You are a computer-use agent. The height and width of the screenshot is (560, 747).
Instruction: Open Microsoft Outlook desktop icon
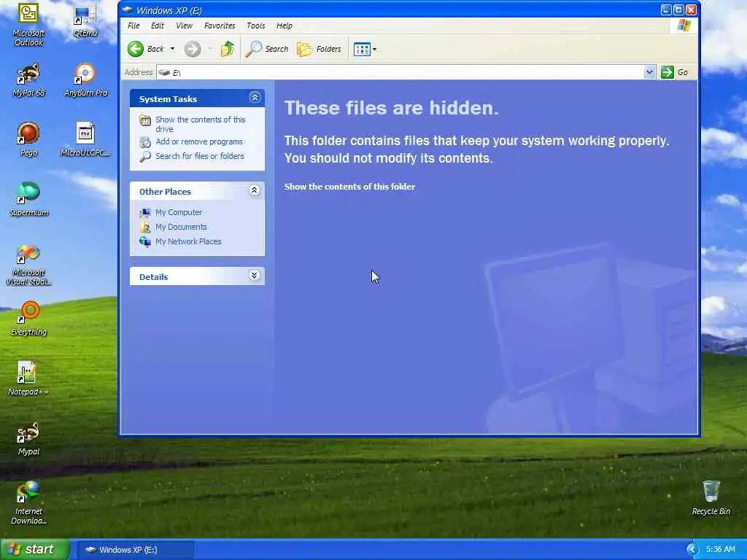pos(28,24)
